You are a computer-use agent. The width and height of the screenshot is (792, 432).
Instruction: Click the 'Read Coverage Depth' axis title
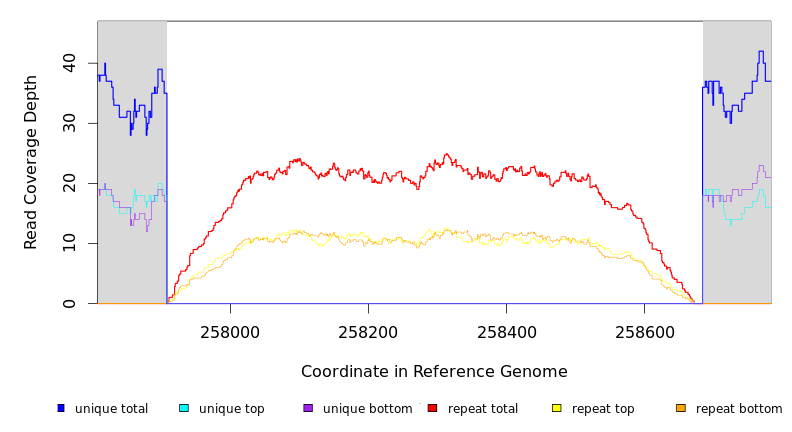pyautogui.click(x=31, y=162)
